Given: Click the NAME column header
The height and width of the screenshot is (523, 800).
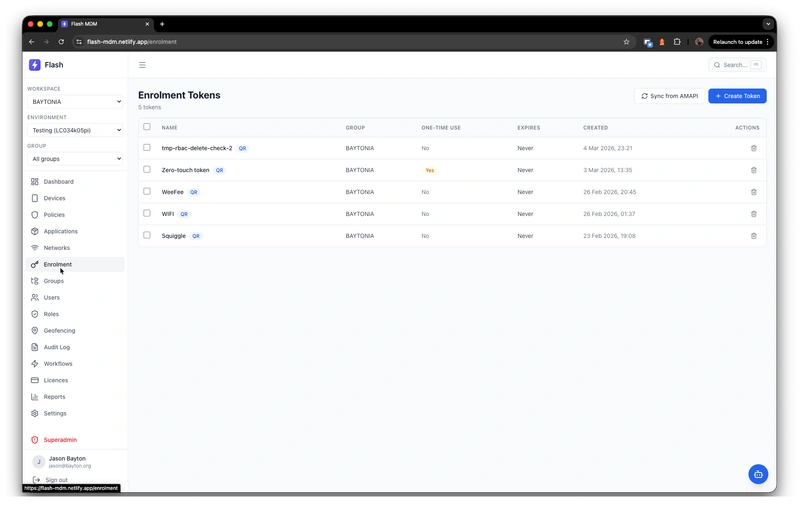Looking at the screenshot, I should [x=169, y=128].
